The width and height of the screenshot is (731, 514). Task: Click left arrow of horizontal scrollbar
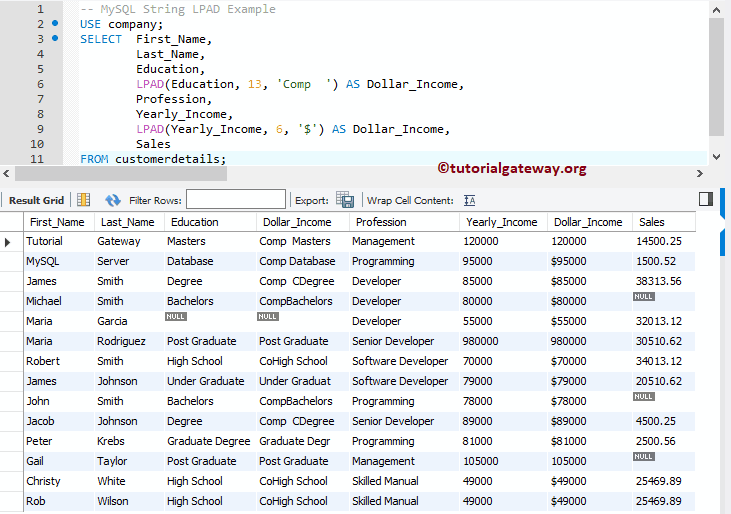[x=6, y=174]
